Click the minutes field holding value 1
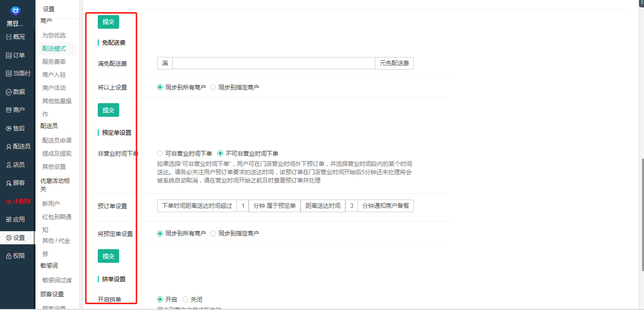 [242, 206]
